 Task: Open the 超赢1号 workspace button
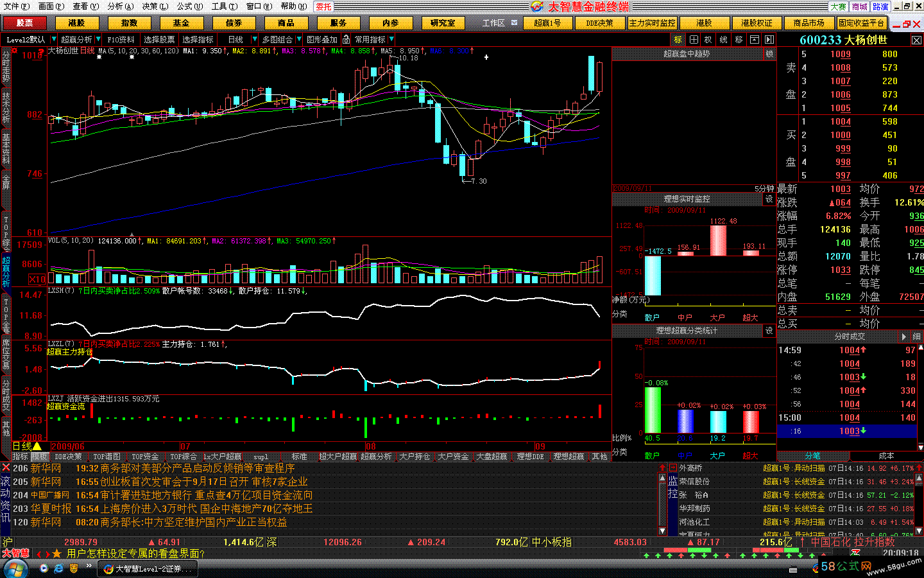coord(547,23)
